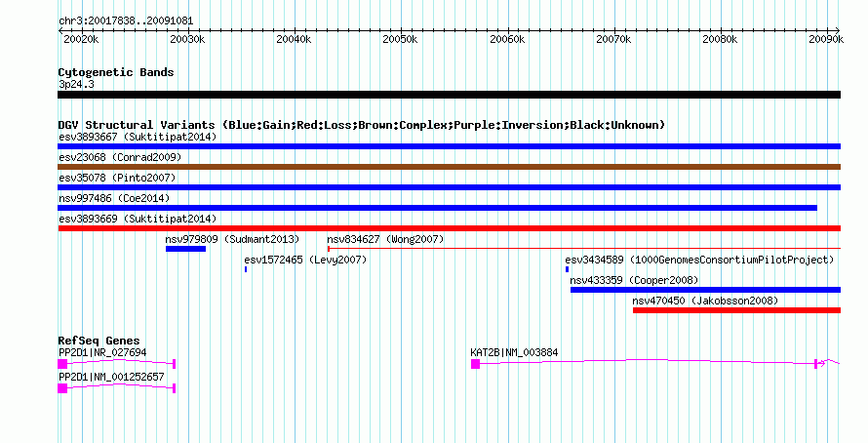868x443 pixels.
Task: Open the nsv433359 (Cooper2008) label
Action: click(634, 280)
